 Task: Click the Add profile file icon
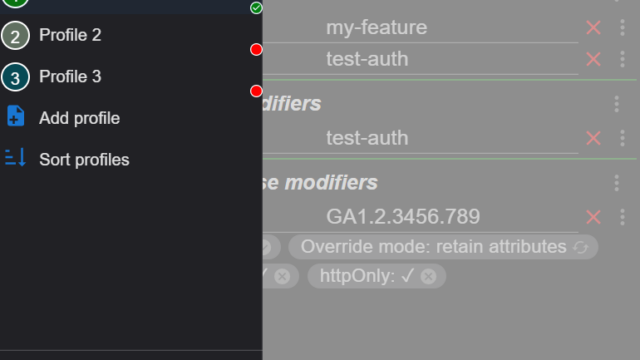coord(16,116)
